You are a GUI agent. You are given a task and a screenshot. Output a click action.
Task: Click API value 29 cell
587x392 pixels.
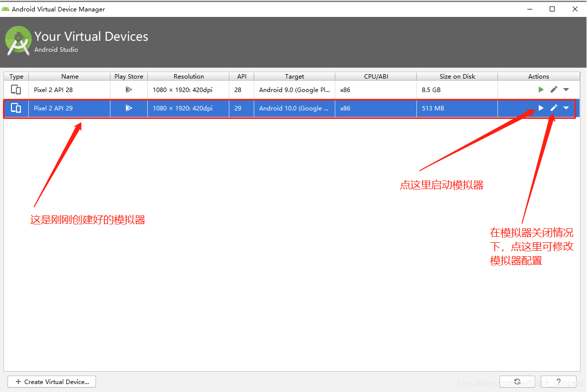pos(241,108)
